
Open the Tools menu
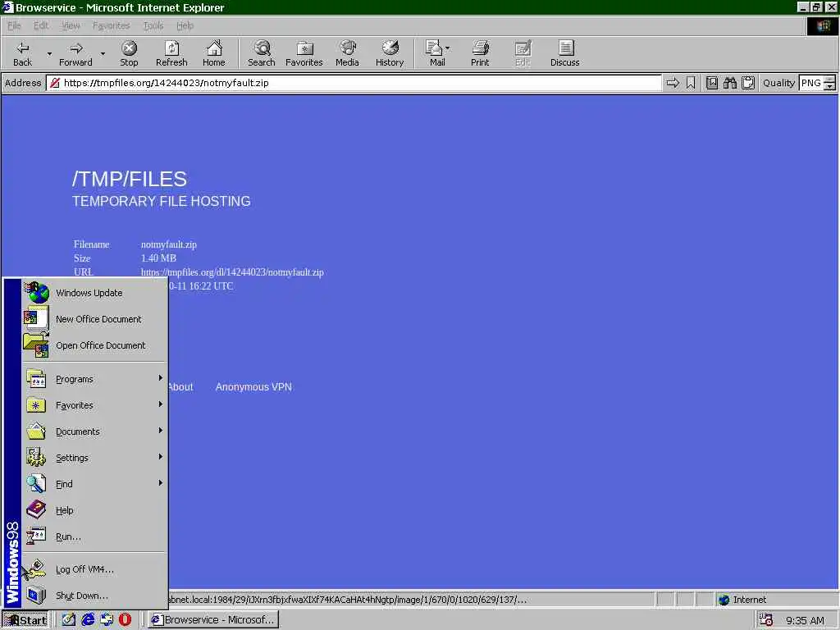coord(153,25)
